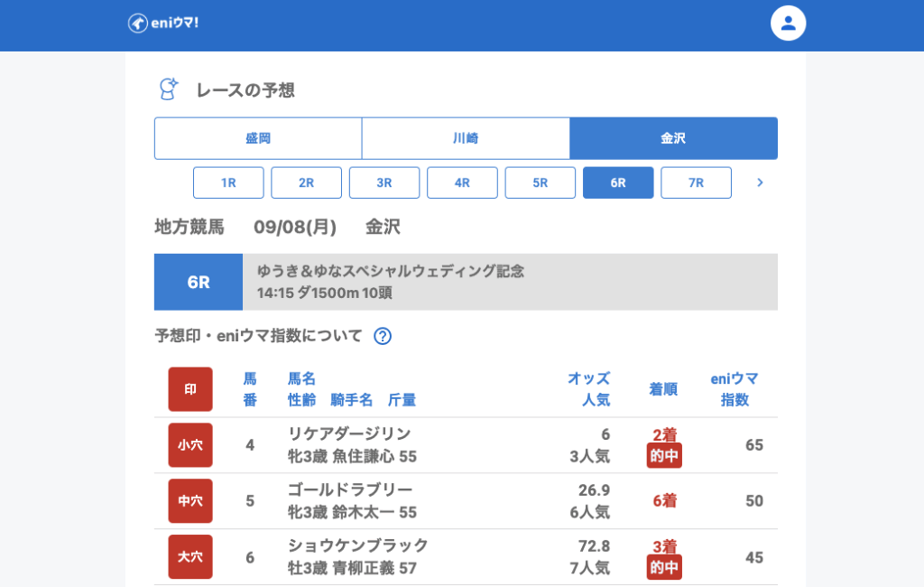
Task: Click the 印 column header badge
Action: click(x=190, y=389)
